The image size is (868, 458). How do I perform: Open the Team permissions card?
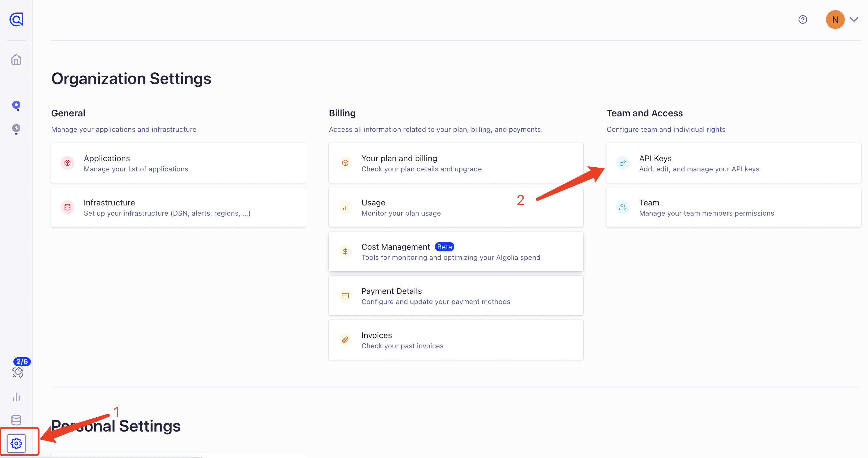point(733,207)
